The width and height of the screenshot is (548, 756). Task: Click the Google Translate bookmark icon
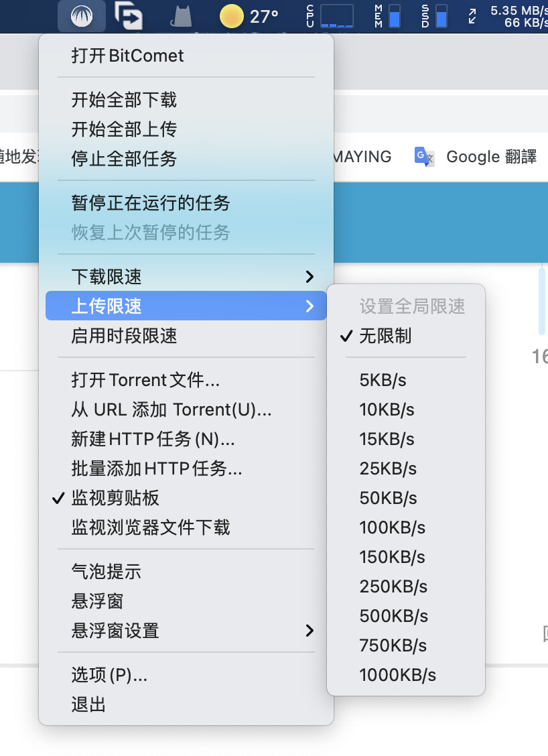pos(425,157)
